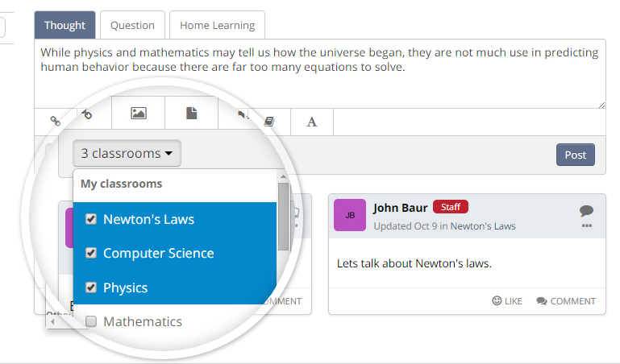
Task: Uncheck the Computer Science classroom
Action: pos(91,253)
